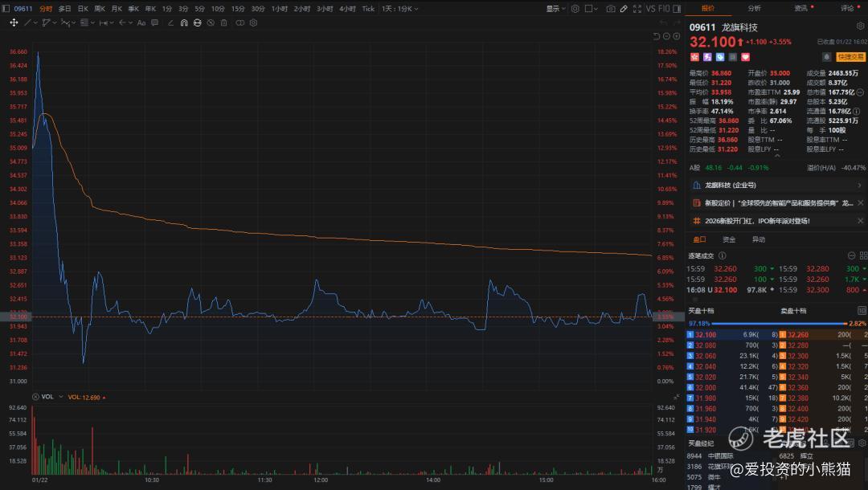Toggle the pencil drawing toolbar

point(624,9)
